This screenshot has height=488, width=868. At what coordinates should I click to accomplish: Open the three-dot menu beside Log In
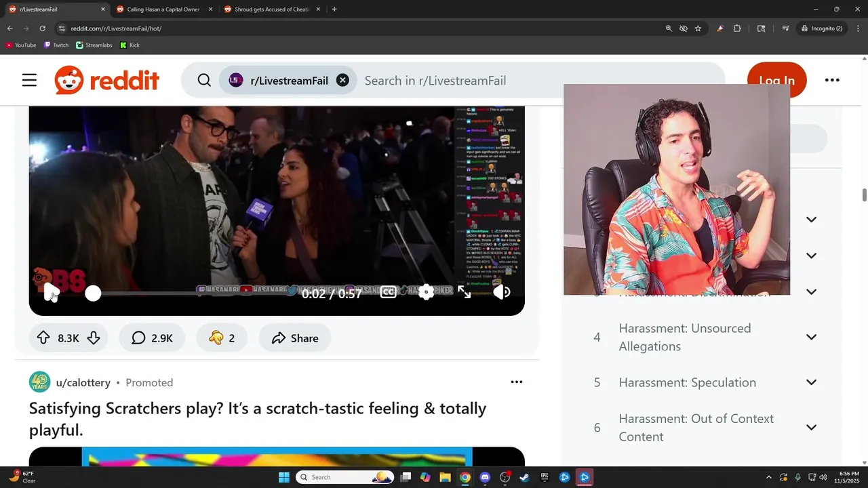[x=832, y=80]
